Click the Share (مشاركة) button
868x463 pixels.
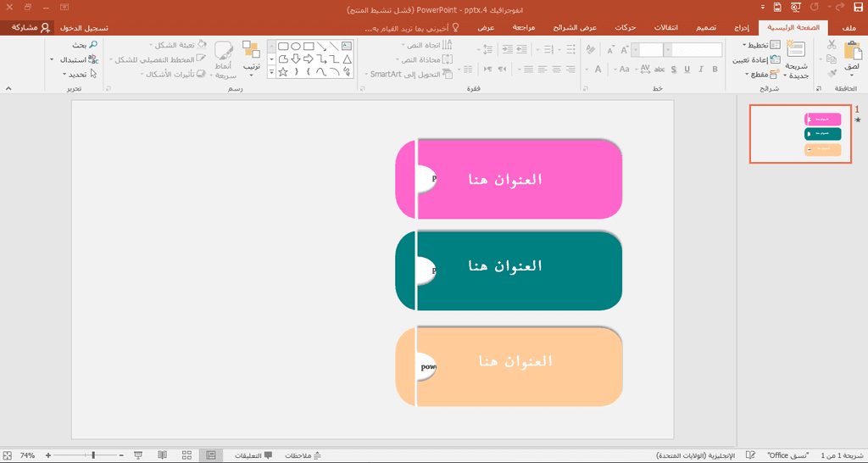[x=26, y=27]
